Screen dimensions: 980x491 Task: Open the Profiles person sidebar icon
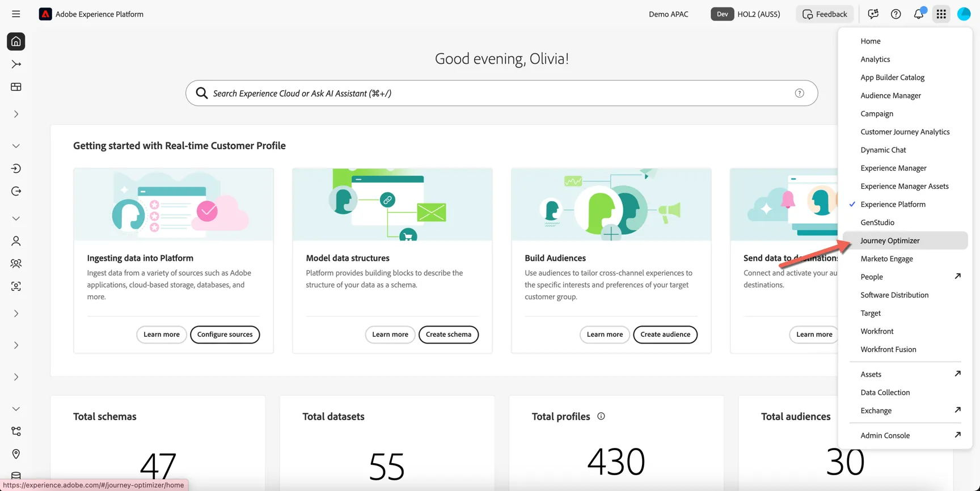pyautogui.click(x=16, y=241)
